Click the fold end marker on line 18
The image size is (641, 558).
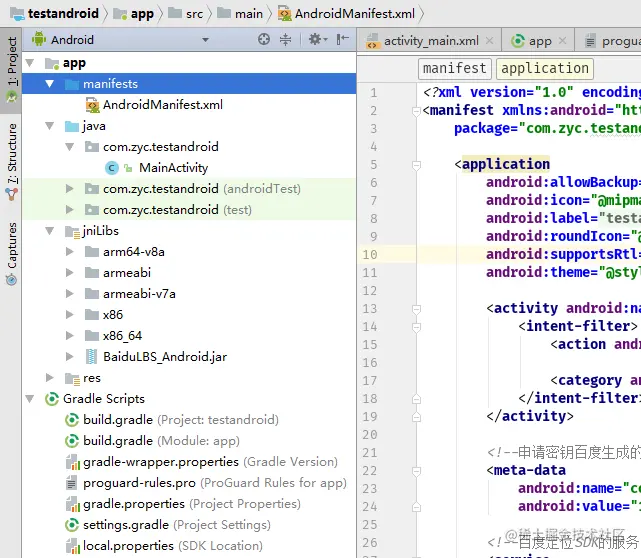click(416, 399)
